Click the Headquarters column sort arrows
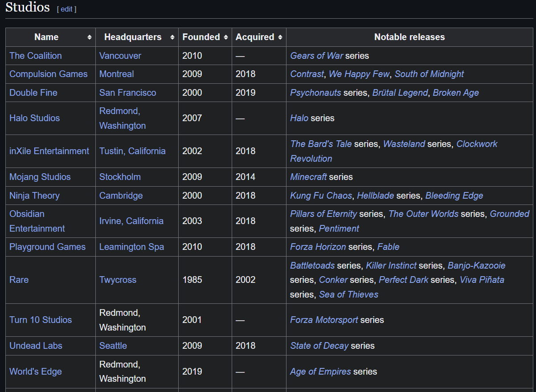536x392 pixels. (172, 37)
